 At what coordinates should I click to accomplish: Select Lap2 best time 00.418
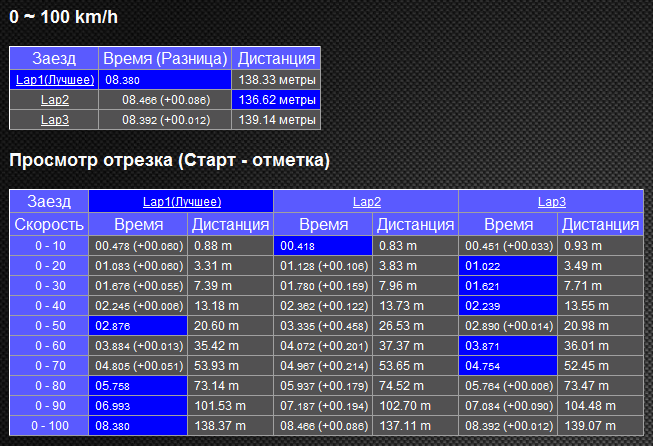pyautogui.click(x=323, y=246)
